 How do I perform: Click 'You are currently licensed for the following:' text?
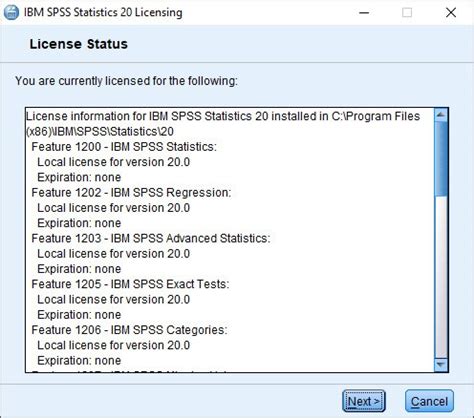click(126, 81)
